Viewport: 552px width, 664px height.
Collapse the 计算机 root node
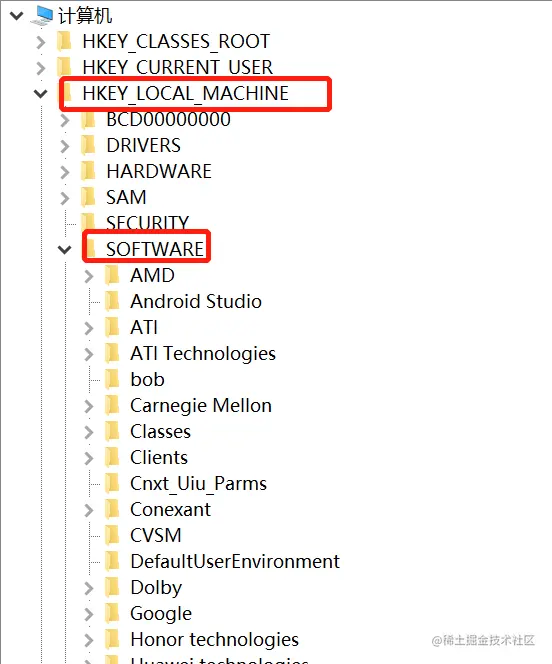pyautogui.click(x=17, y=16)
